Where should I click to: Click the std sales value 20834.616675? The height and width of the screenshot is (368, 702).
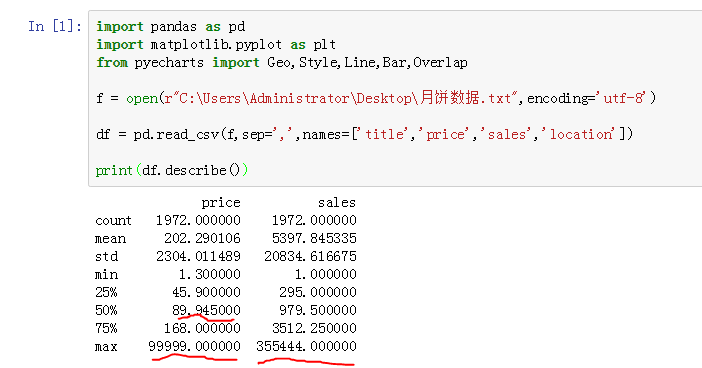click(x=310, y=256)
